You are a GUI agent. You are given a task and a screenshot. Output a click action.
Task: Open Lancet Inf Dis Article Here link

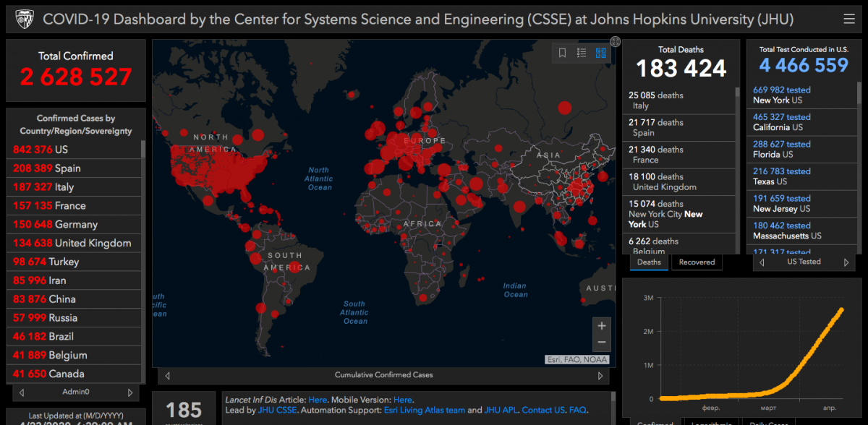point(318,400)
